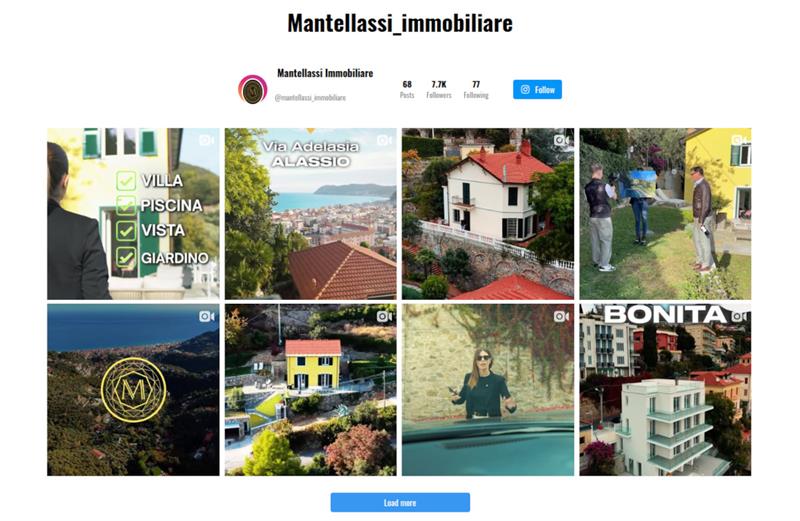The width and height of the screenshot is (800, 521).
Task: Click the Mantellassi Immobiliare profile name
Action: click(325, 73)
